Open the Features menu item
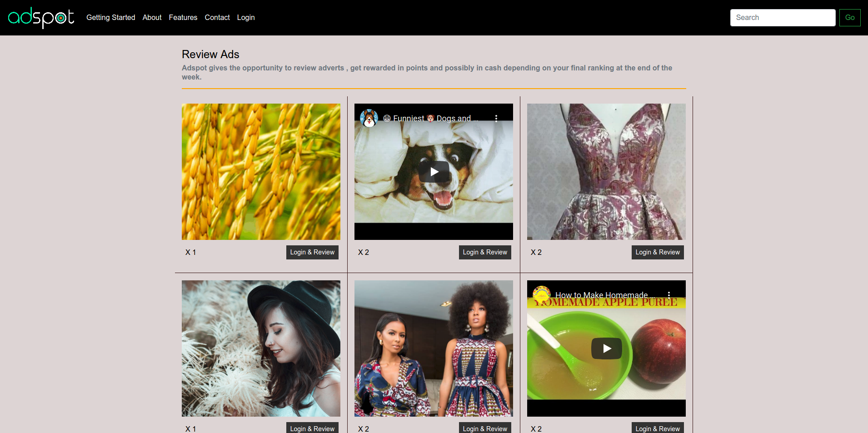Viewport: 868px width, 433px height. [x=183, y=18]
